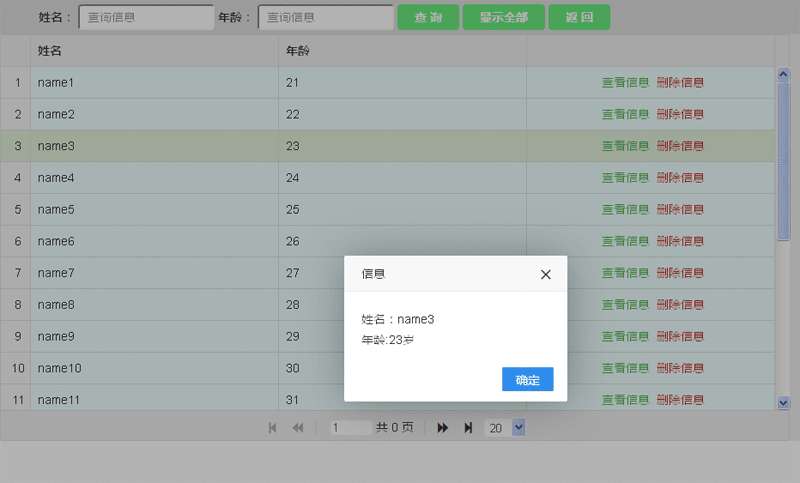Go to first page icon
This screenshot has height=483, width=800.
tap(273, 428)
